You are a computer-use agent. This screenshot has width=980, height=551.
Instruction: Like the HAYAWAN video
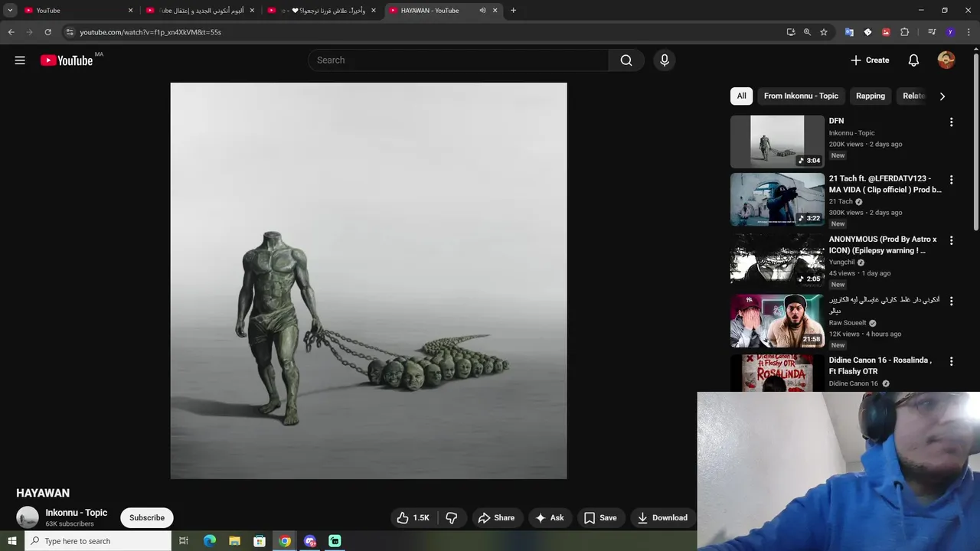[x=413, y=518]
